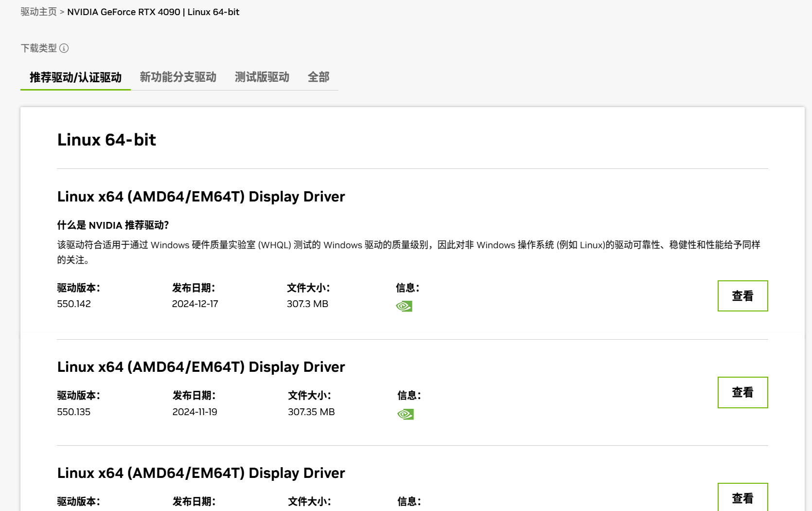Click the info icon next to 下载类型

(64, 48)
